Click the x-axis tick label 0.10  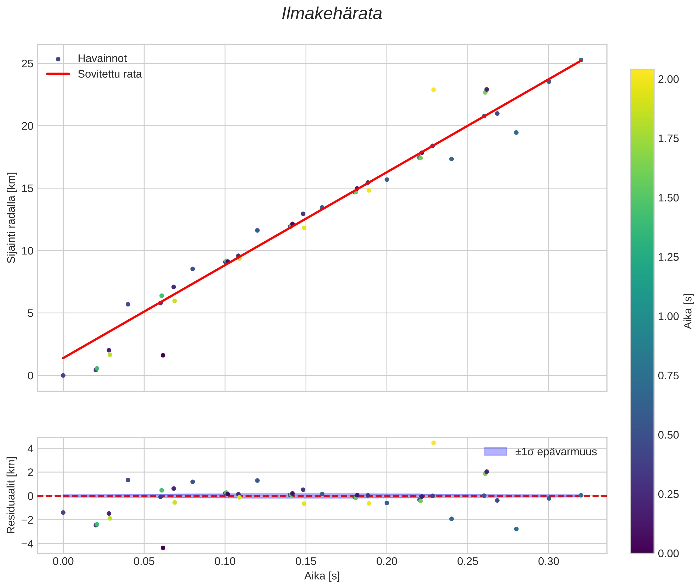tap(225, 562)
